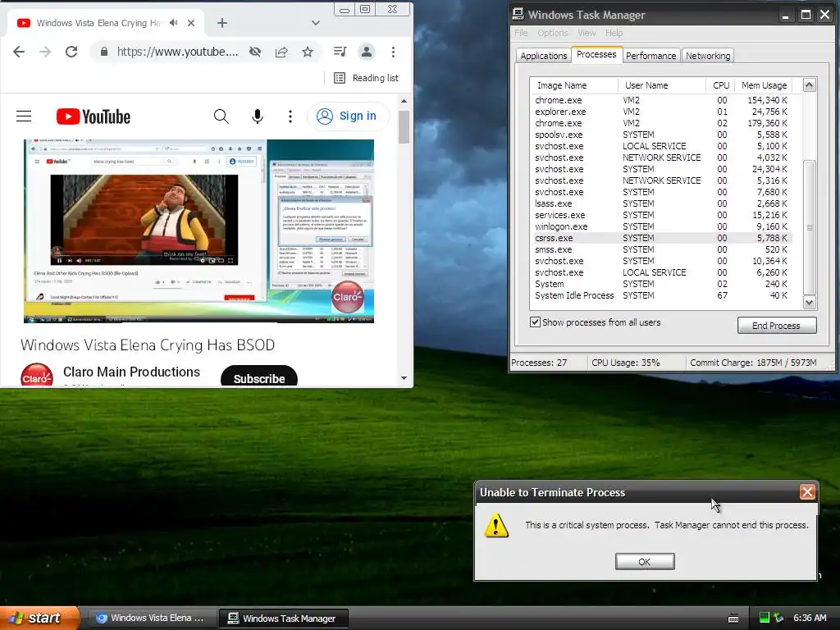The width and height of the screenshot is (840, 630).
Task: Click the video player thumbnail
Action: click(x=199, y=231)
